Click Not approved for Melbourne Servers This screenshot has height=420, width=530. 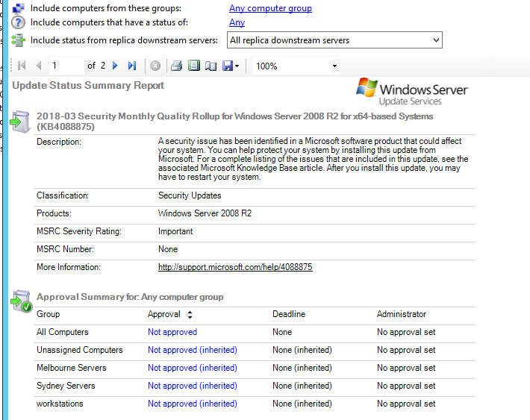tap(193, 368)
